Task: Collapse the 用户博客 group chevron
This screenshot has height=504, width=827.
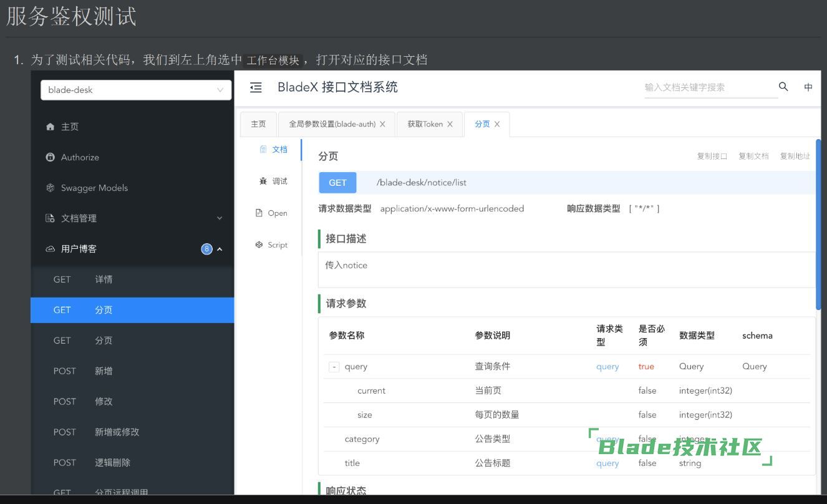Action: [220, 249]
